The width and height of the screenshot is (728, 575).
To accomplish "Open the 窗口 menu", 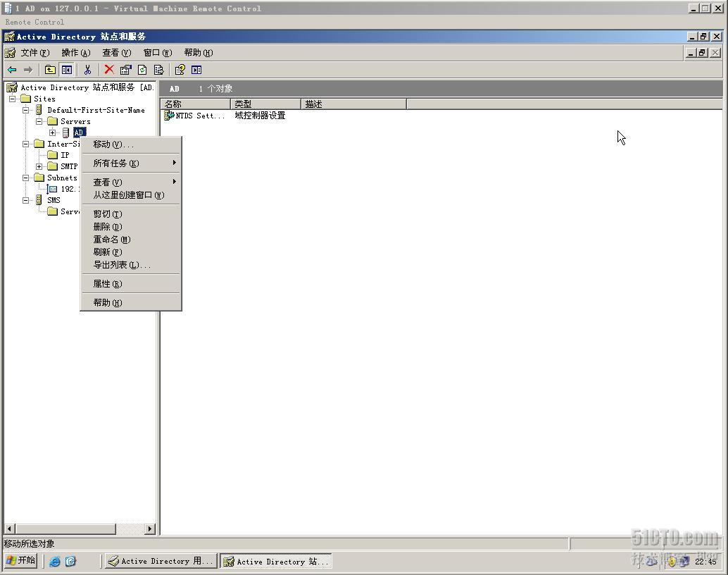I will [x=158, y=53].
